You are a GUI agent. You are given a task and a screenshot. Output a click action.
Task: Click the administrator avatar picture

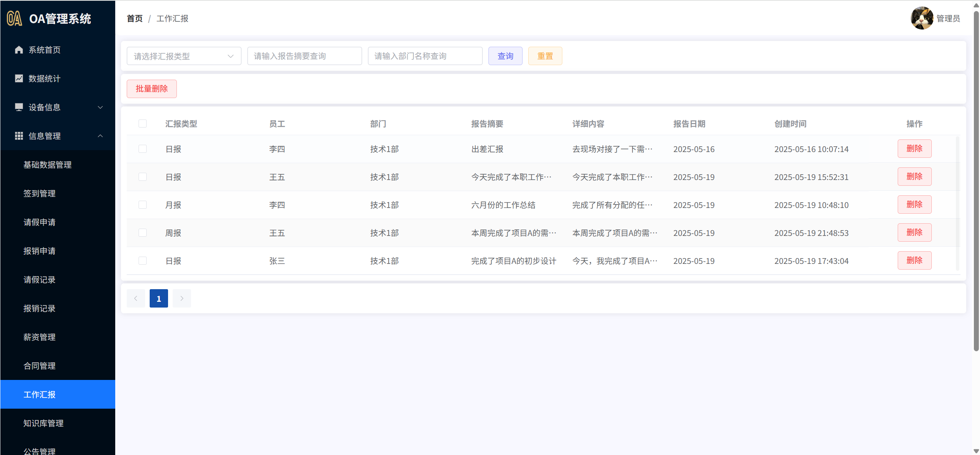tap(922, 18)
